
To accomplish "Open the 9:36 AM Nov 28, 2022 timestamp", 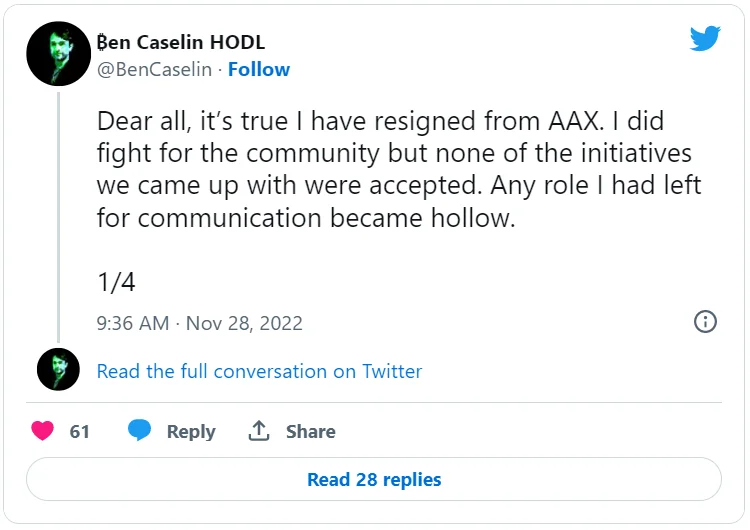I will [x=199, y=323].
